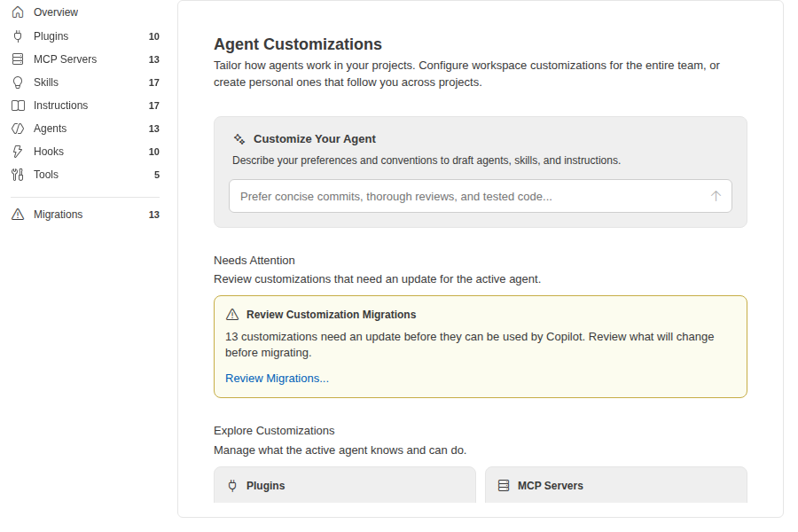This screenshot has width=798, height=532.
Task: Click the Instructions book icon
Action: coord(18,106)
